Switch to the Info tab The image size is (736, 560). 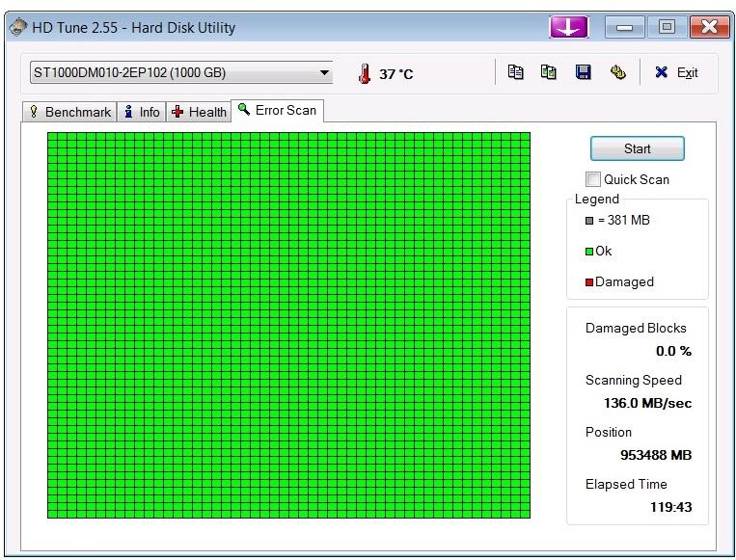point(141,112)
